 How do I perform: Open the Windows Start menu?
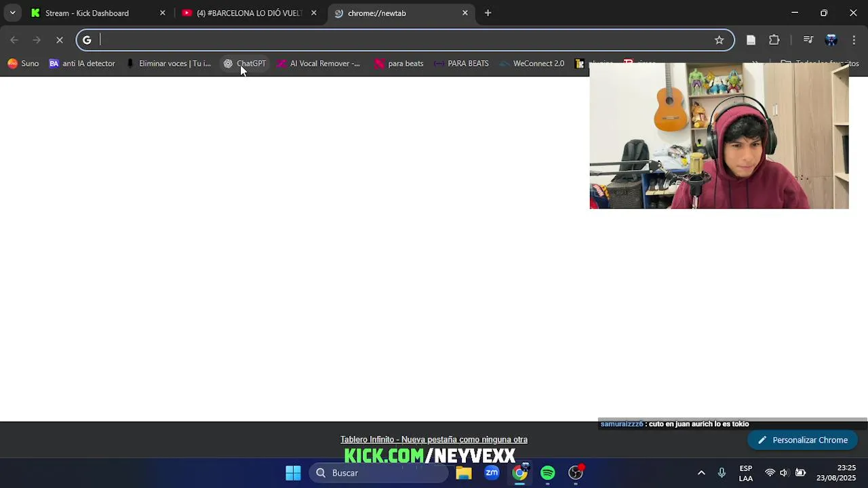click(293, 473)
